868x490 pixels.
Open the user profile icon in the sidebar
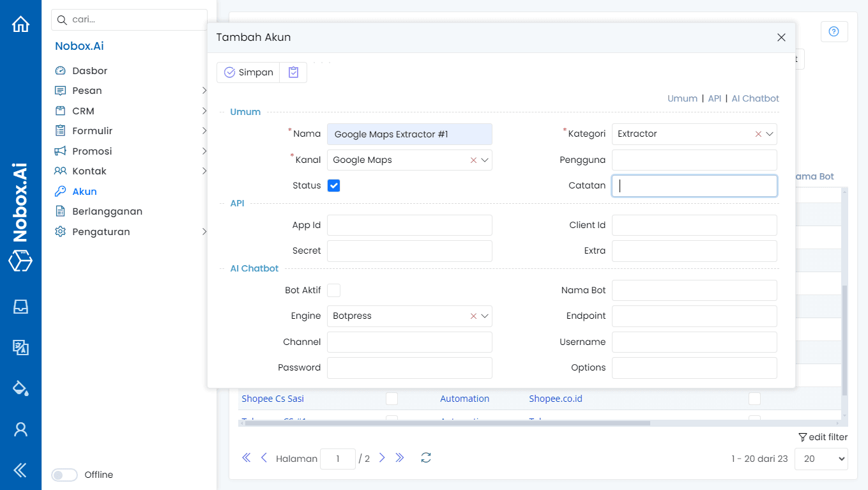click(21, 429)
